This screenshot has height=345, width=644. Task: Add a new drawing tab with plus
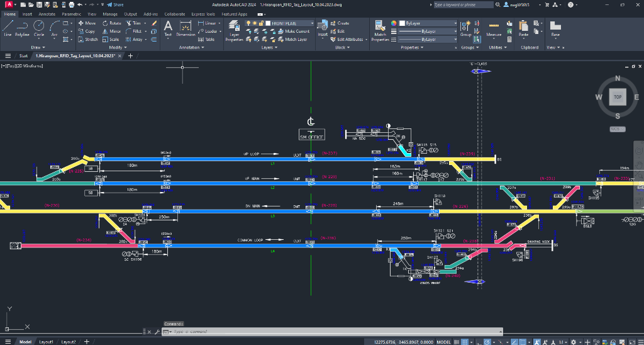click(x=131, y=56)
